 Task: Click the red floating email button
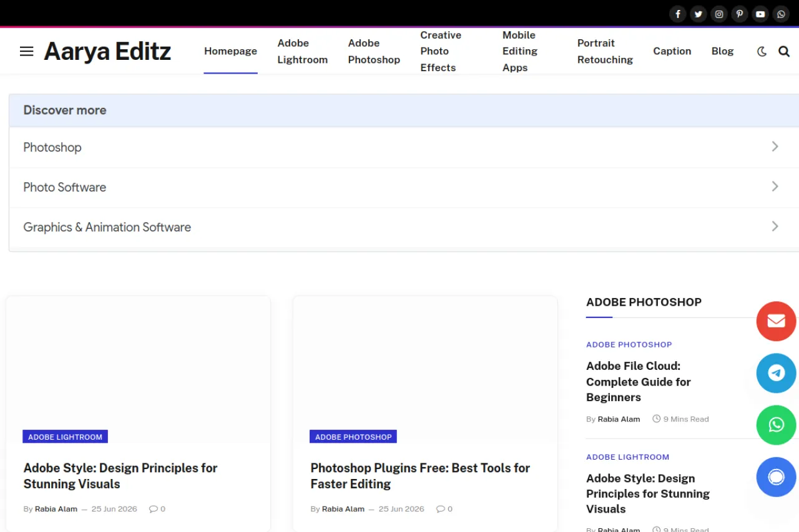point(776,321)
